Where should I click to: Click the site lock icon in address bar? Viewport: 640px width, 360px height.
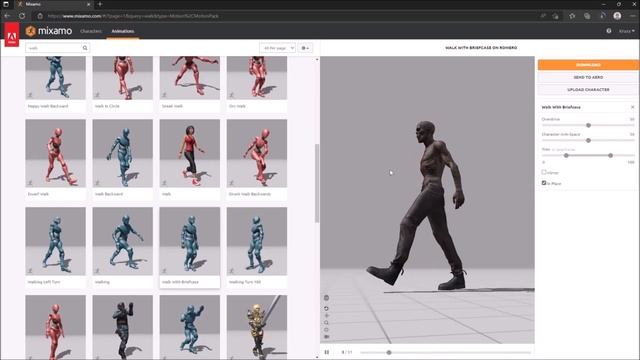click(x=40, y=16)
